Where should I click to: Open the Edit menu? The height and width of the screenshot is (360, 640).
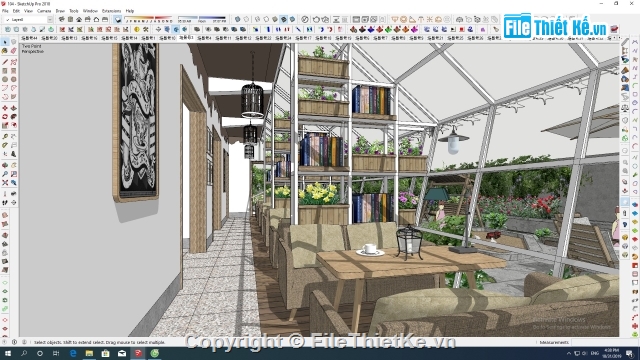pos(16,11)
